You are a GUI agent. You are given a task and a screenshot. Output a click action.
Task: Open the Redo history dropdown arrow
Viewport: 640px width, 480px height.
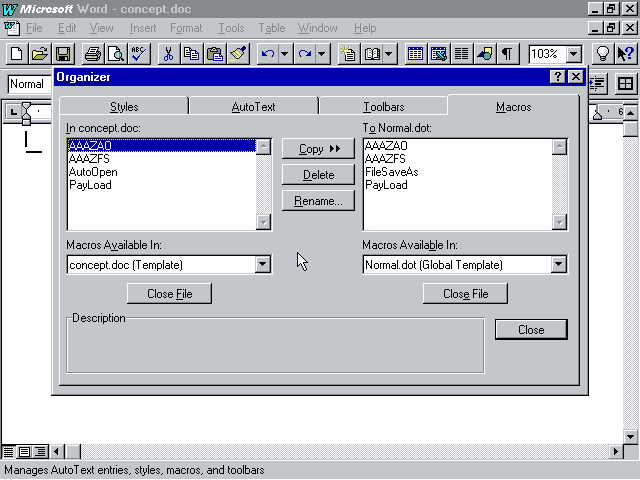pyautogui.click(x=322, y=53)
